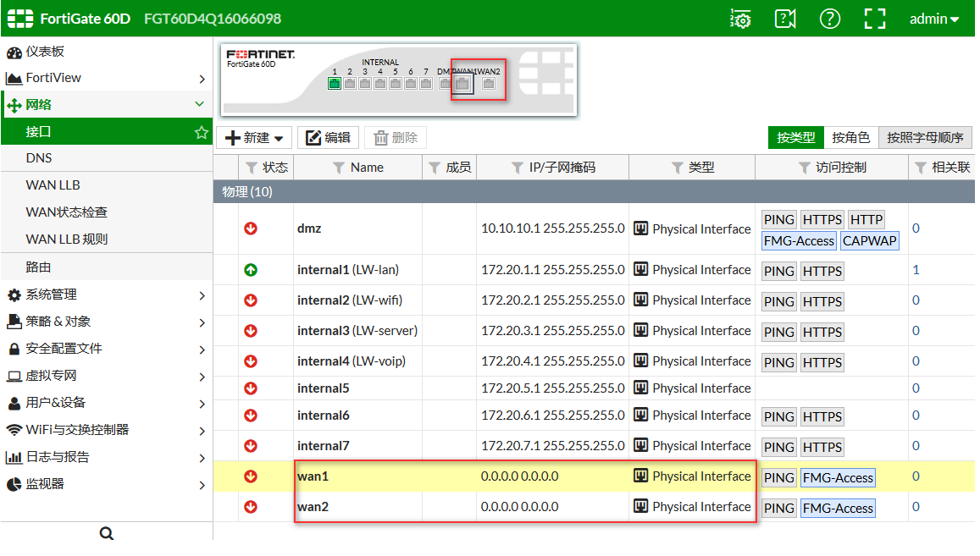Open the admin user dropdown
Viewport: 980px width, 556px height.
(933, 19)
